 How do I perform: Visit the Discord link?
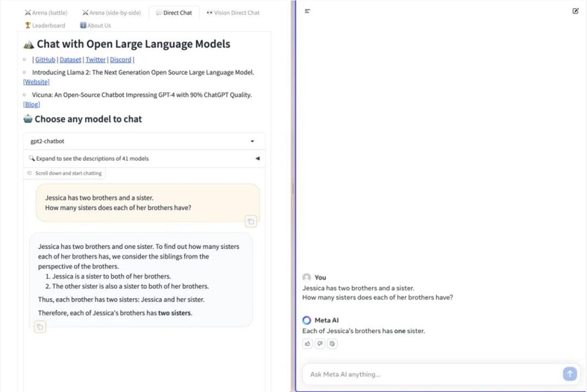click(x=120, y=60)
